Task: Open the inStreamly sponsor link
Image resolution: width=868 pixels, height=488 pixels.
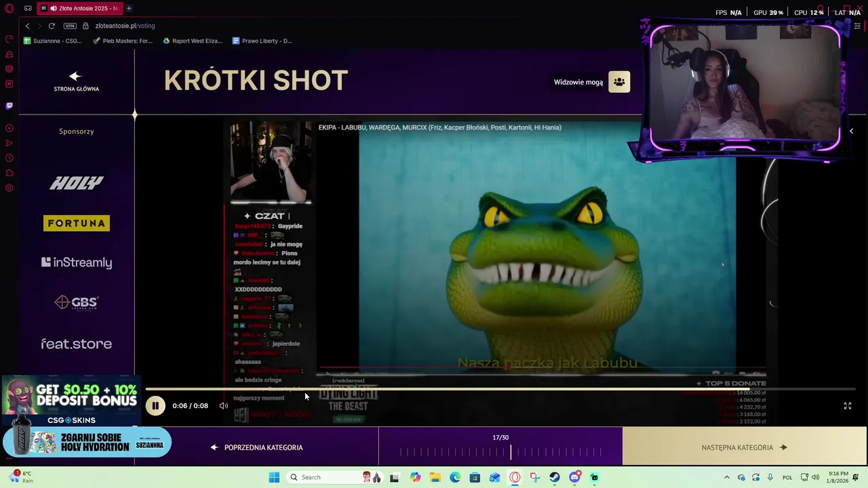Action: coord(77,262)
